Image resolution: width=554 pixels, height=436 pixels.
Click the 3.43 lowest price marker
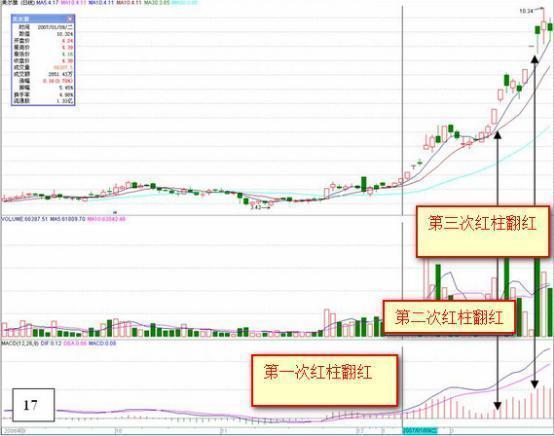tap(256, 207)
